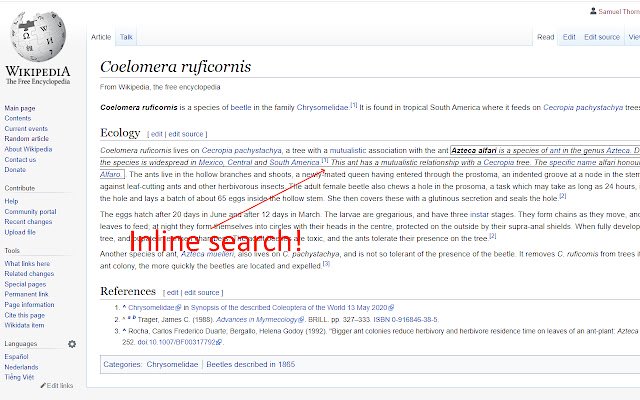Open Upload file link
The image size is (640, 400).
(20, 232)
